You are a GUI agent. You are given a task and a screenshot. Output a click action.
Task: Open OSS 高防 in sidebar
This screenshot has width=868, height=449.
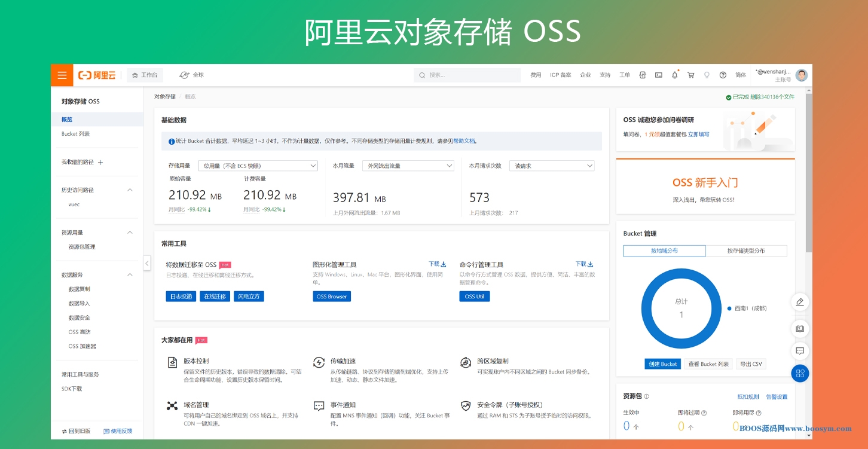click(80, 332)
